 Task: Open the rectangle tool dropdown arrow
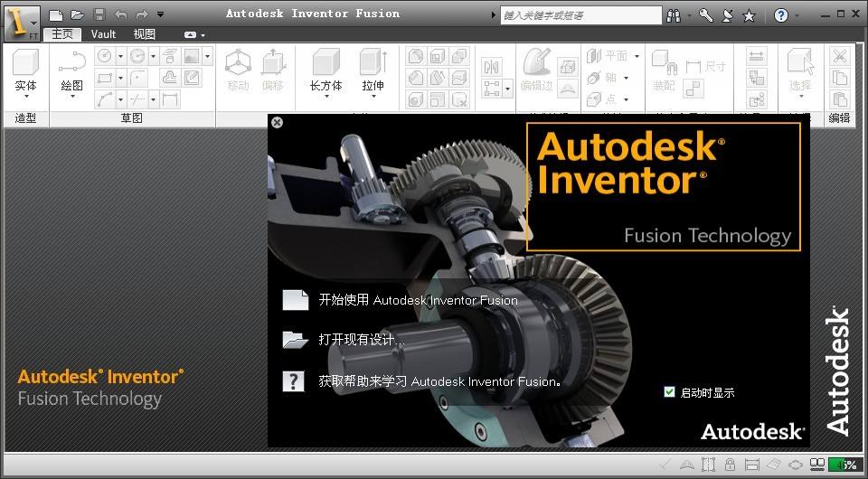(120, 78)
